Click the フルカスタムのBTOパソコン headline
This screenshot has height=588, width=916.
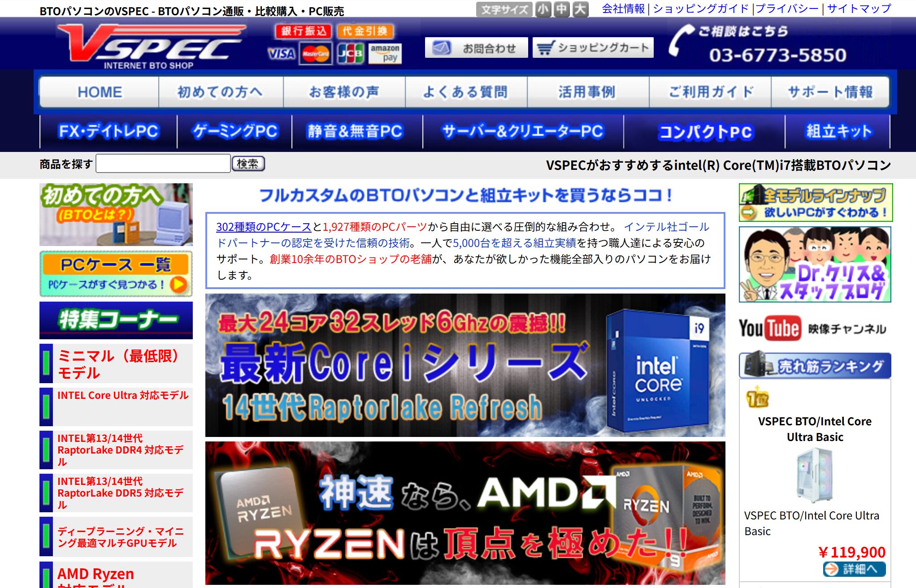(x=465, y=195)
